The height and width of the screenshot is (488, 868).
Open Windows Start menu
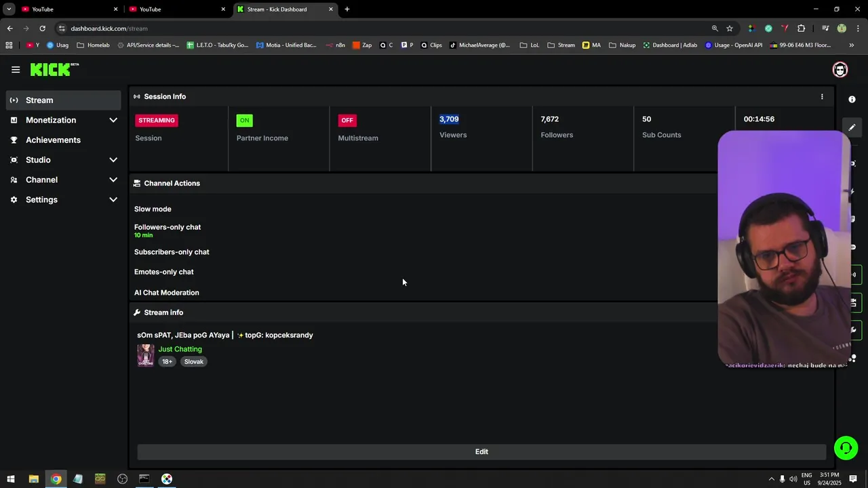[x=11, y=479]
